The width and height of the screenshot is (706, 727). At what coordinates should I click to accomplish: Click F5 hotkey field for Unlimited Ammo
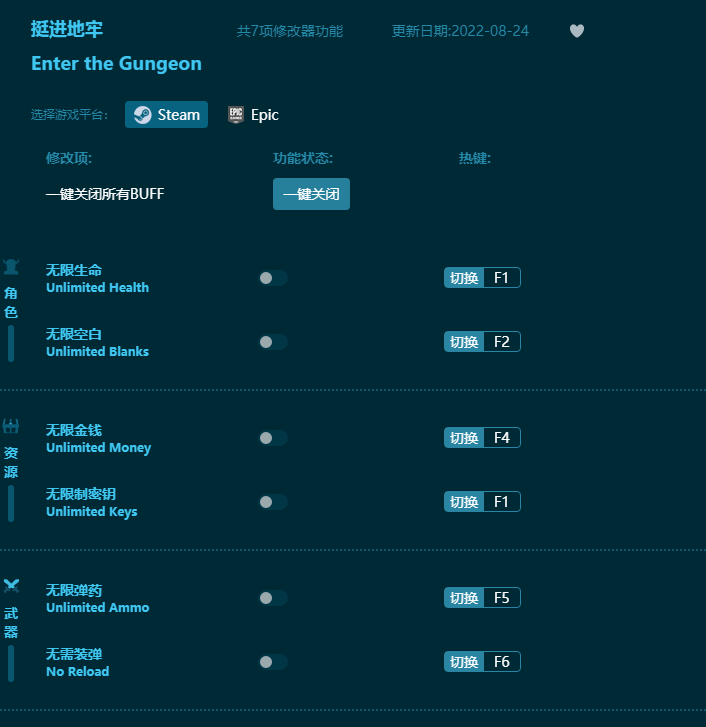502,598
